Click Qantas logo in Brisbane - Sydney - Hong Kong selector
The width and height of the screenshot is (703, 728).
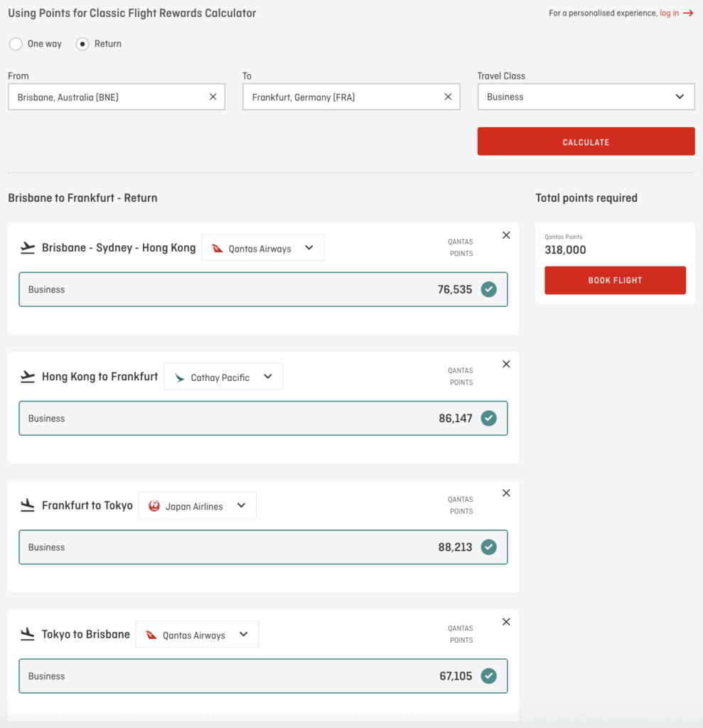coord(218,248)
